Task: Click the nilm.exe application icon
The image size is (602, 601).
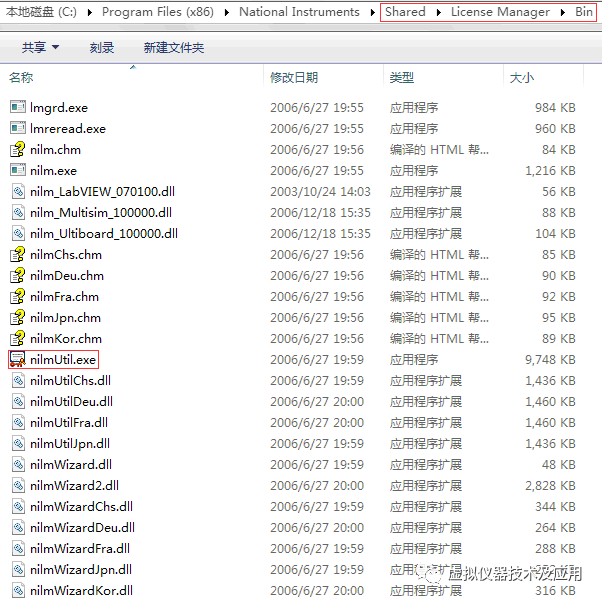Action: (x=18, y=170)
